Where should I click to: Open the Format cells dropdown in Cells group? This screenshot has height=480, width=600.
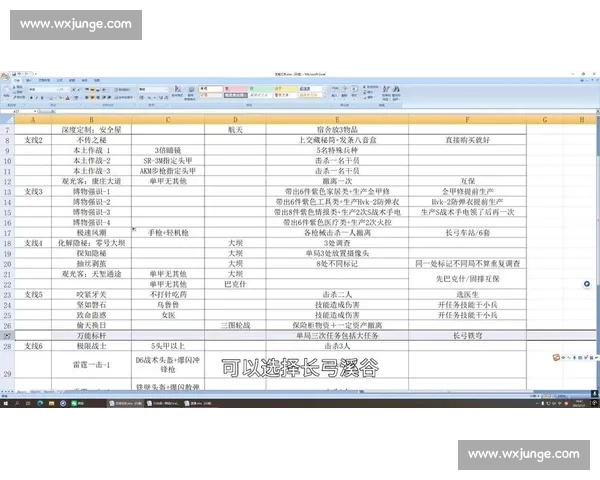click(354, 92)
